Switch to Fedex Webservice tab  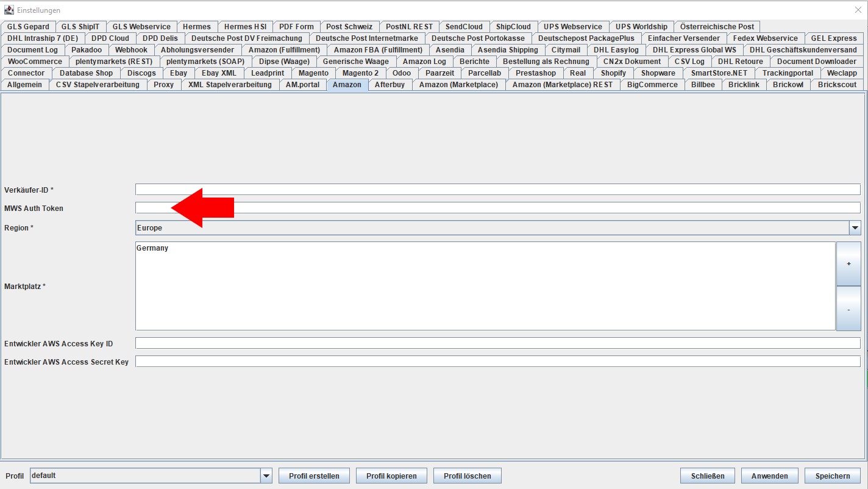(x=766, y=38)
